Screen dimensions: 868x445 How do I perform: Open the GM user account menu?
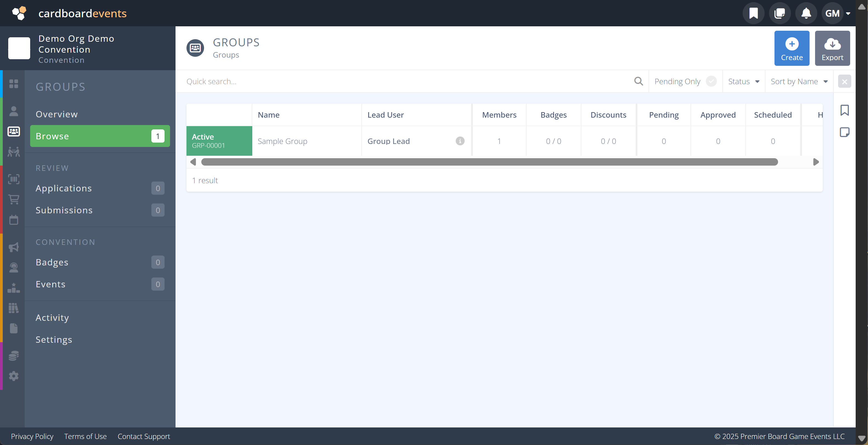click(837, 13)
